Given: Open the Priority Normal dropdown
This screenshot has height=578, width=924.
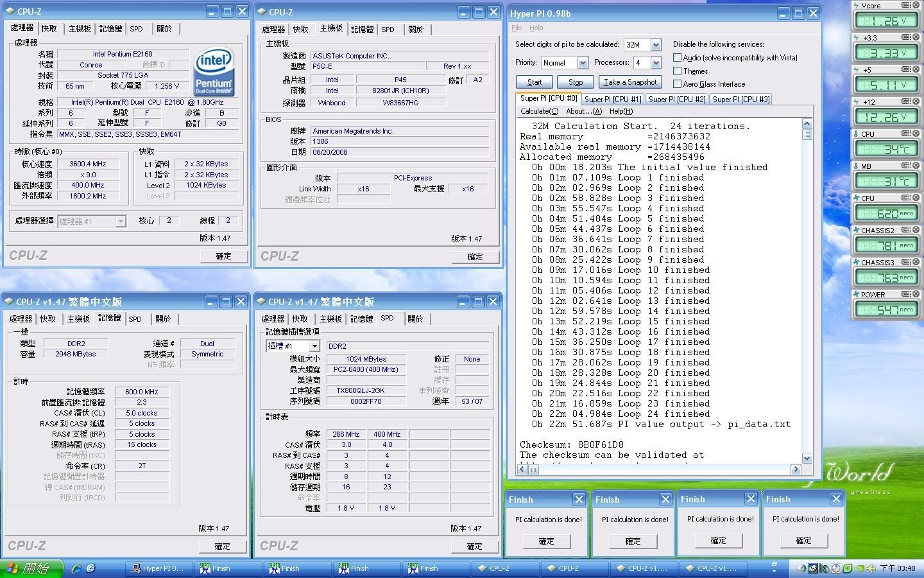Looking at the screenshot, I should tap(583, 63).
